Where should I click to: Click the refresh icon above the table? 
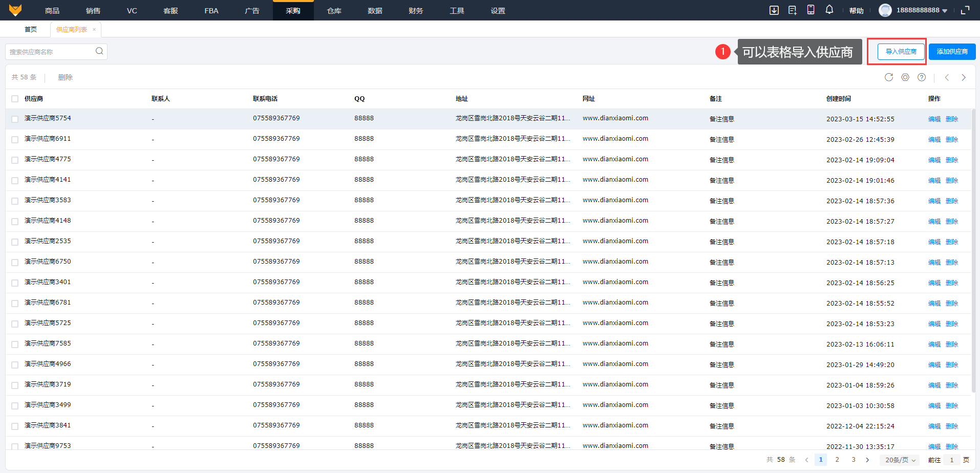pyautogui.click(x=889, y=77)
